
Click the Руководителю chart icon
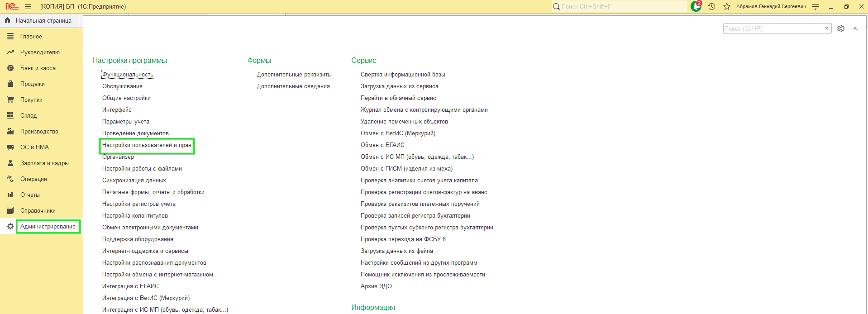[10, 52]
